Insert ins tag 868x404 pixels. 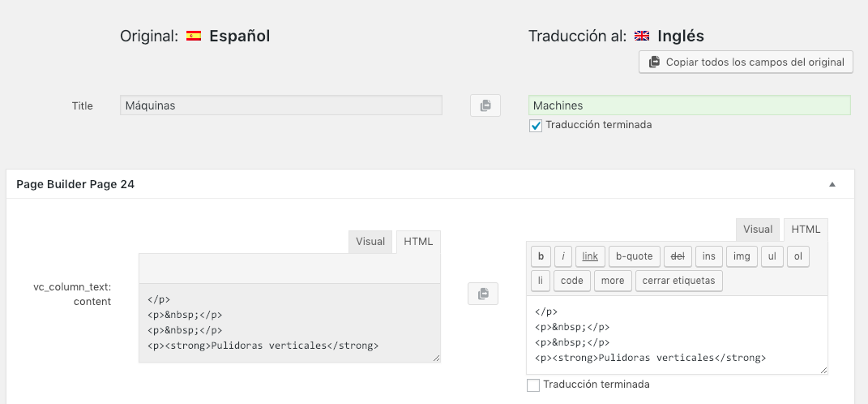click(x=709, y=256)
